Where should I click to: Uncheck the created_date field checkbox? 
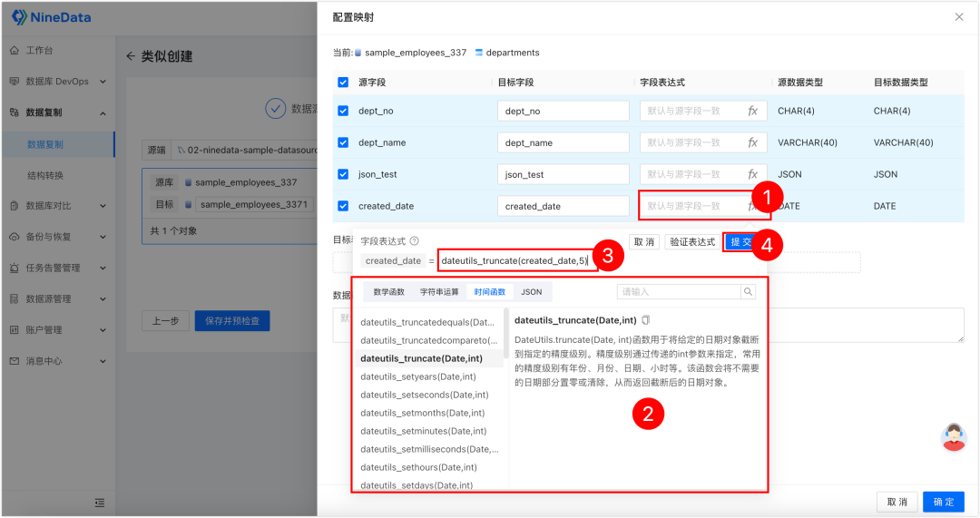coord(343,206)
